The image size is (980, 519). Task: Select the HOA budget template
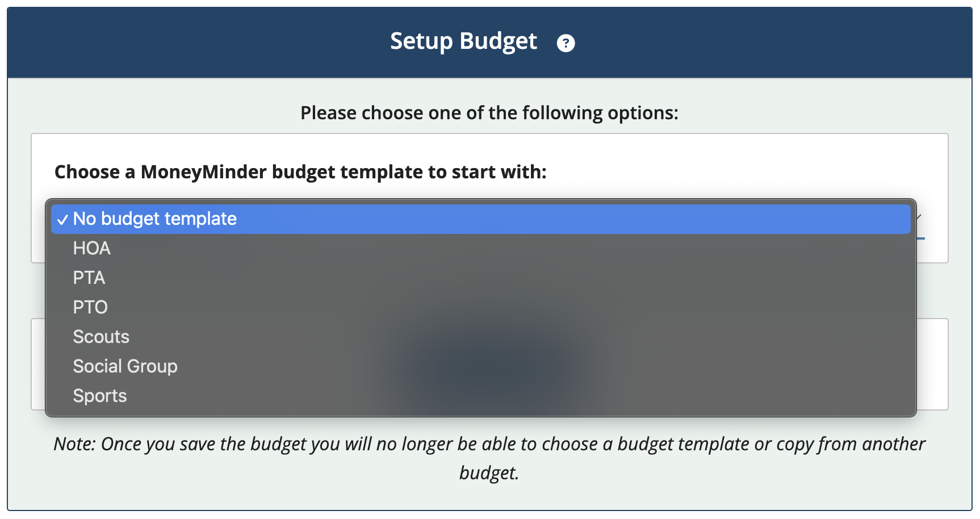(480, 248)
